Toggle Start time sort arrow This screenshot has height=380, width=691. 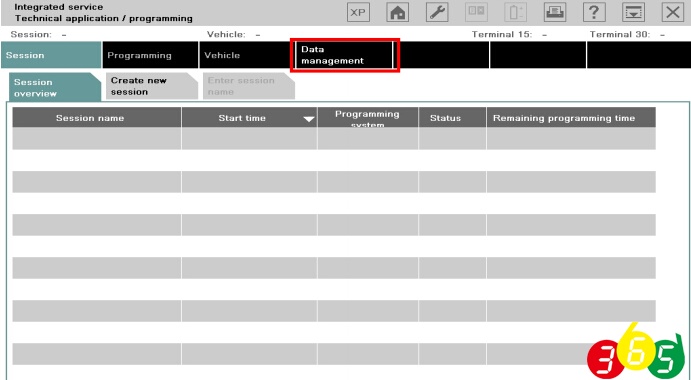tap(309, 119)
